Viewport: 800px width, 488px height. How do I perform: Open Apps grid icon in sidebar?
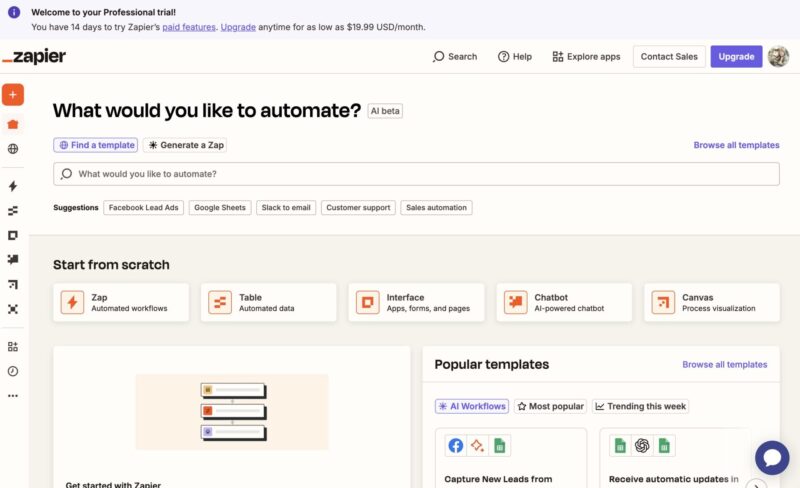(13, 347)
